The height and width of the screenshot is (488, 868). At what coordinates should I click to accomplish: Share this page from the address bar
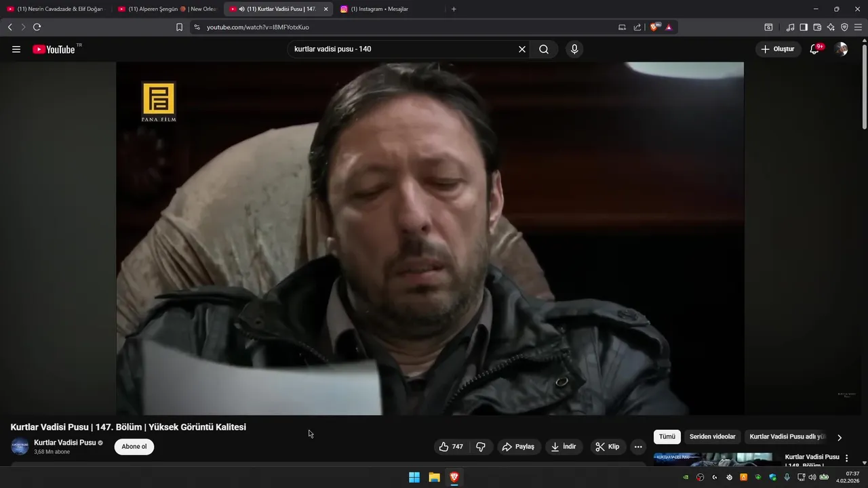point(637,27)
